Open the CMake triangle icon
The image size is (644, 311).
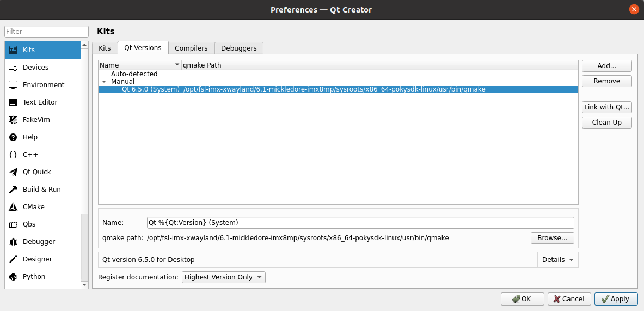click(13, 207)
